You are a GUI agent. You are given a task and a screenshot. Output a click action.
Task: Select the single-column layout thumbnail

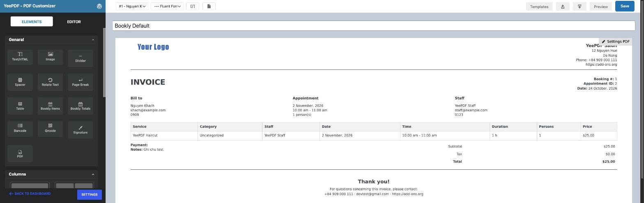pyautogui.click(x=30, y=186)
